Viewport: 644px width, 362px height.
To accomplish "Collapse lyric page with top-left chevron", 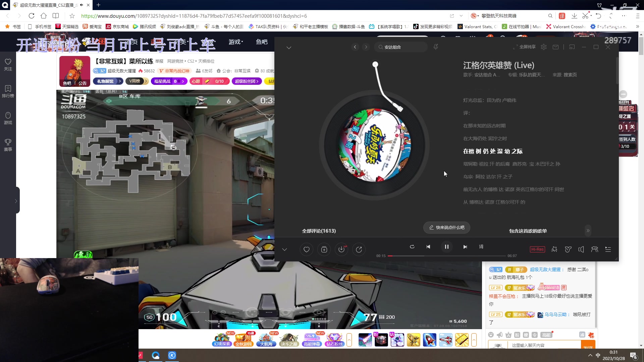I will 289,48.
